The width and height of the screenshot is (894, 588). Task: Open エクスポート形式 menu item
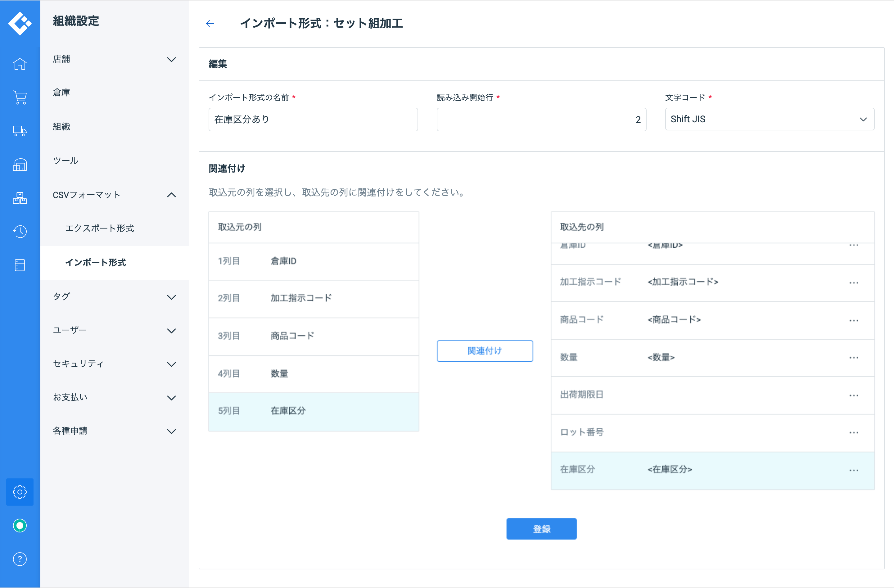(100, 228)
